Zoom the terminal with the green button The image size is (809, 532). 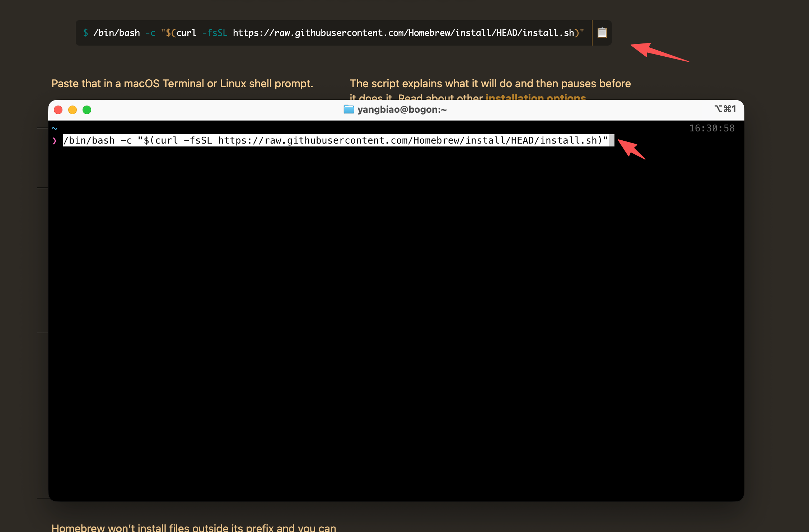(87, 110)
